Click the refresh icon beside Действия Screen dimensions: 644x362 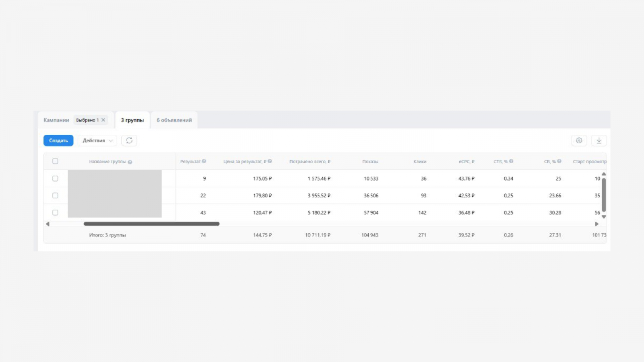[x=129, y=140]
